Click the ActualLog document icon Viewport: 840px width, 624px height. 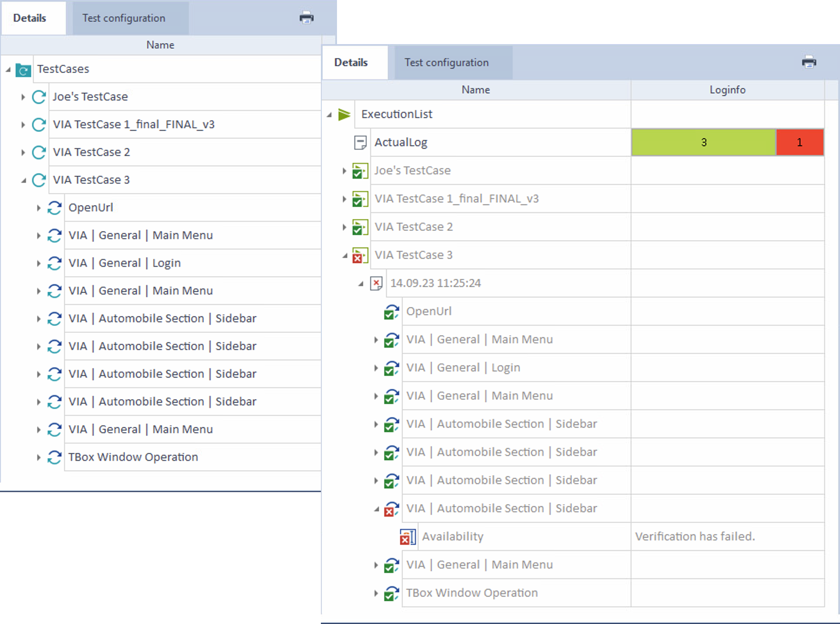[360, 143]
